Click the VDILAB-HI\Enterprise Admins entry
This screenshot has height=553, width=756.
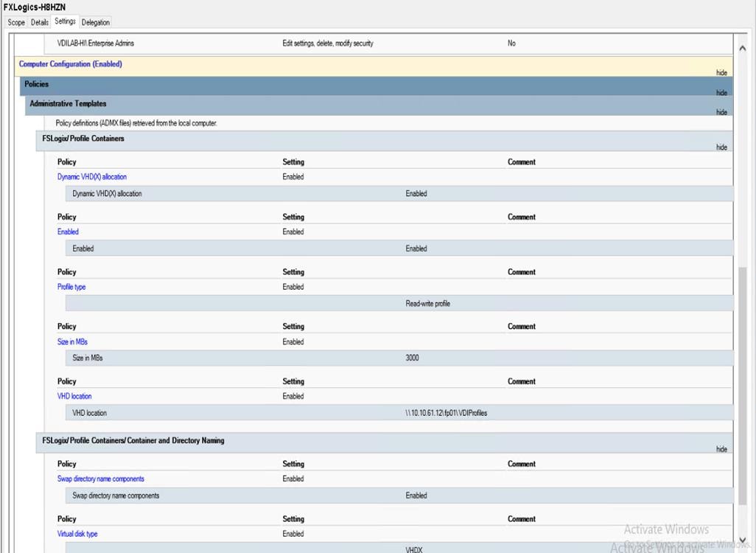96,44
